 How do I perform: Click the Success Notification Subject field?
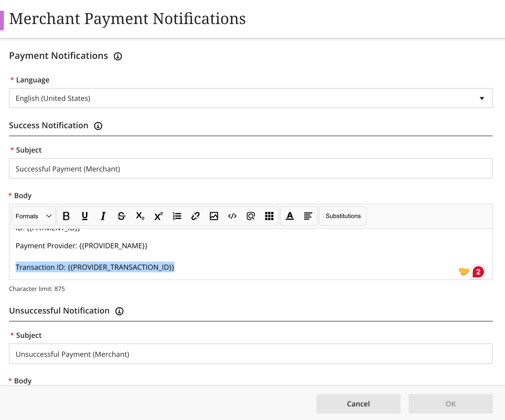[251, 169]
